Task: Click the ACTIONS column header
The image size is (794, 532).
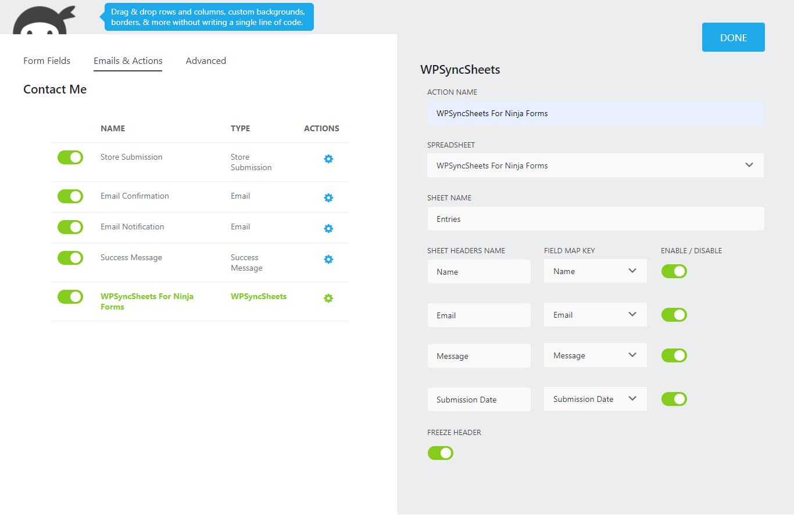Action: tap(321, 128)
